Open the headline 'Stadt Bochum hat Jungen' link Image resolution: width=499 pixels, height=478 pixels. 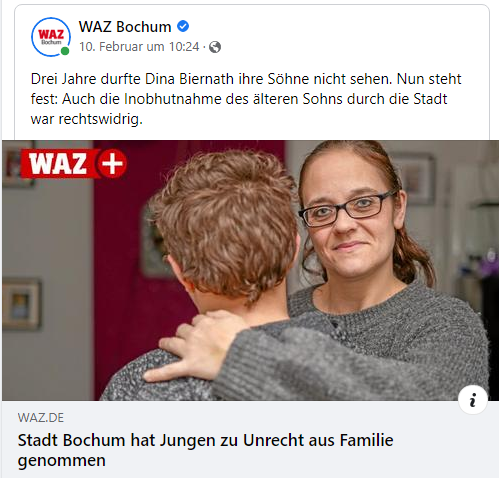(x=205, y=450)
